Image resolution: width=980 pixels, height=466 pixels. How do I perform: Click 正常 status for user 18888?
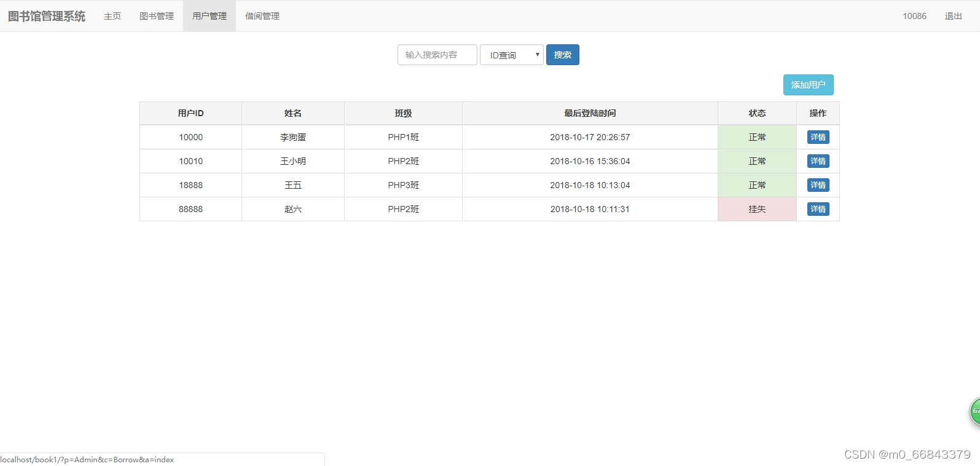click(x=757, y=185)
